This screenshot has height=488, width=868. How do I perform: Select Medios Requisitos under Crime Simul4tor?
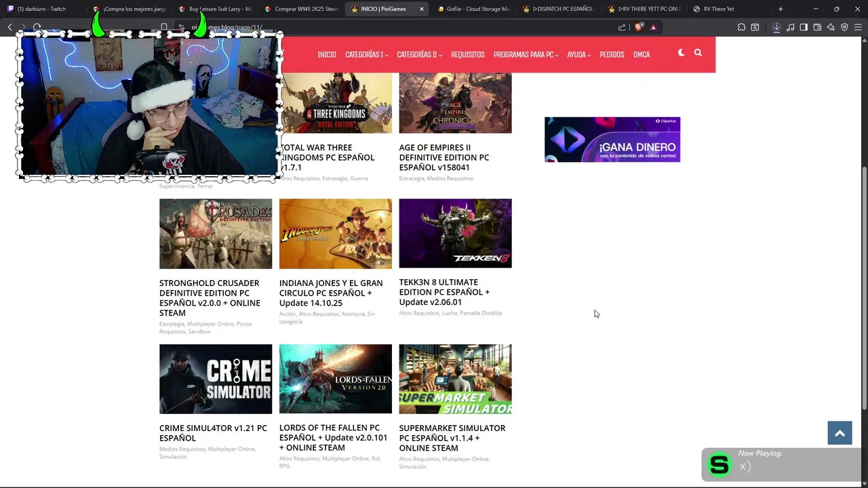pos(182,449)
